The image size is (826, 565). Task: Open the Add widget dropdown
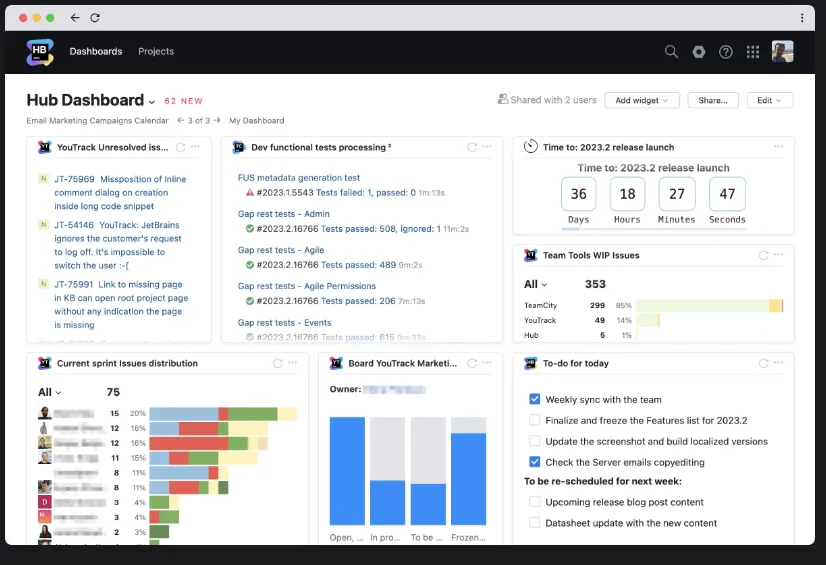pyautogui.click(x=642, y=100)
